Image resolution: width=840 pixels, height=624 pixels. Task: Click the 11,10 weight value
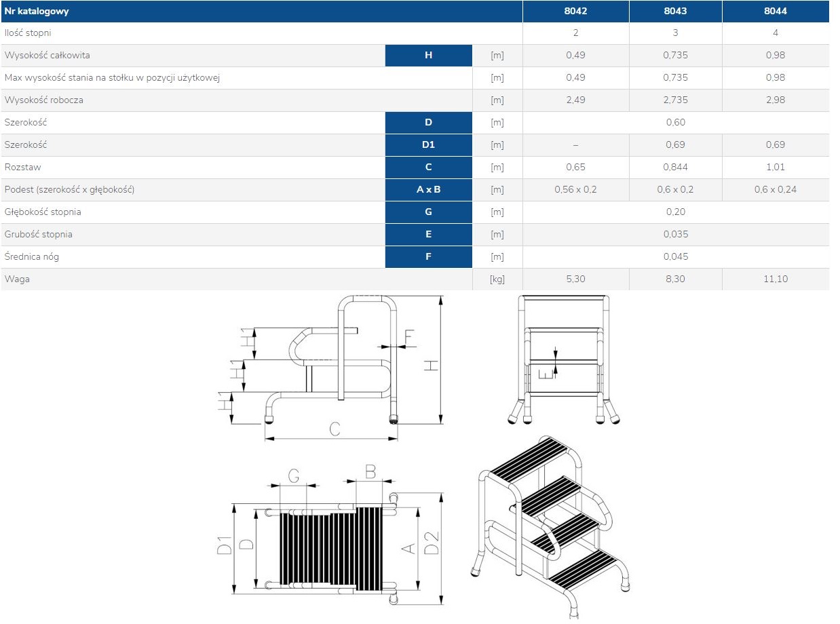775,279
